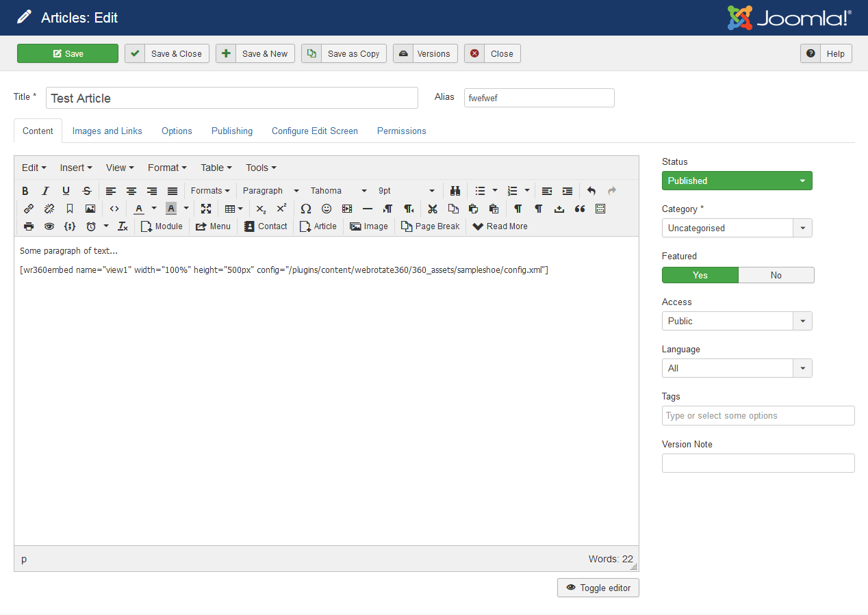Insert a bulleted list
The width and height of the screenshot is (868, 615).
(481, 191)
